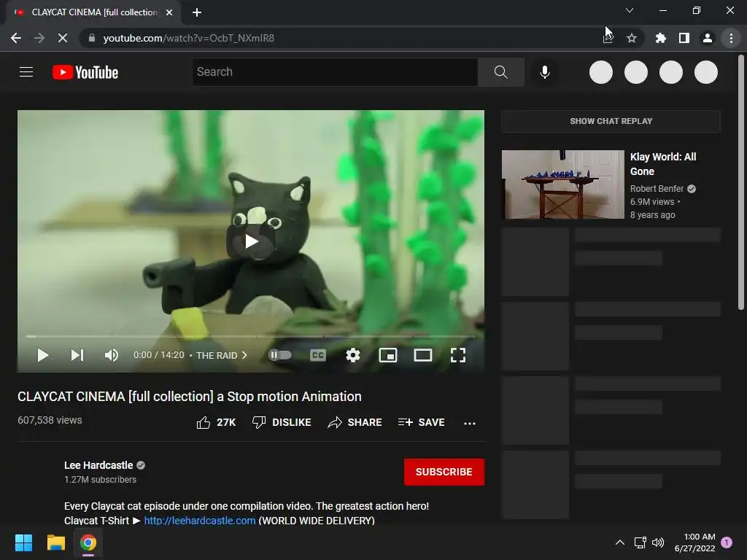Viewport: 747px width, 560px height.
Task: Enter full screen mode
Action: (458, 355)
